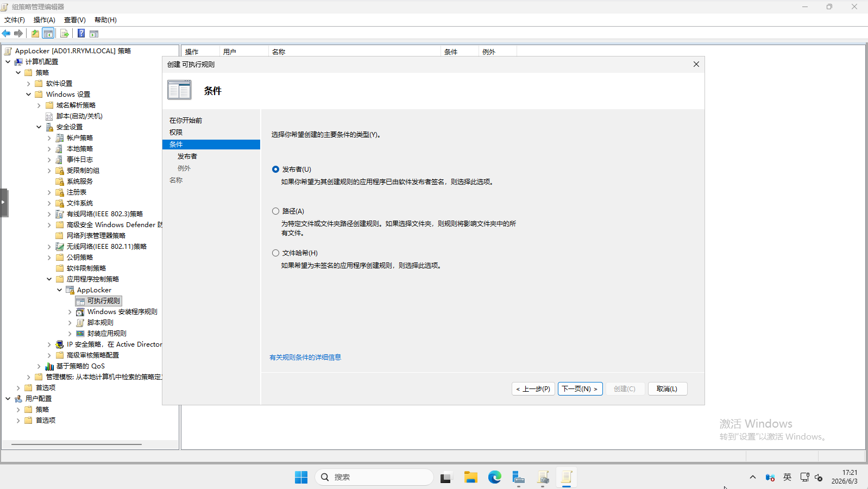This screenshot has height=489, width=868.
Task: Close the 创建 可执行规则 dialog
Action: (x=696, y=64)
